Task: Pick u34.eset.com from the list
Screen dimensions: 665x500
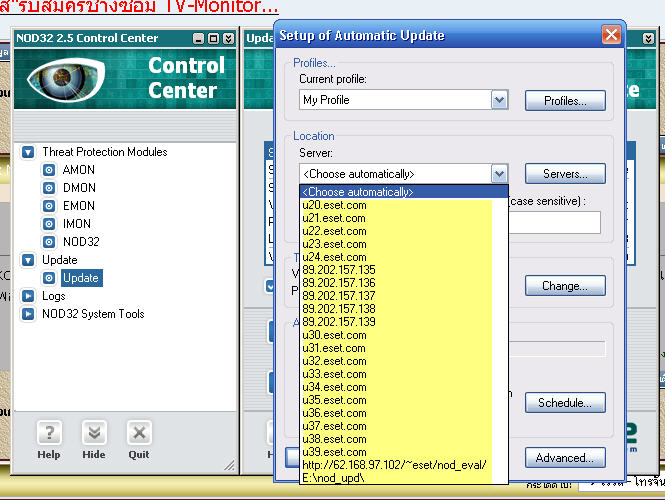Action: [x=404, y=387]
